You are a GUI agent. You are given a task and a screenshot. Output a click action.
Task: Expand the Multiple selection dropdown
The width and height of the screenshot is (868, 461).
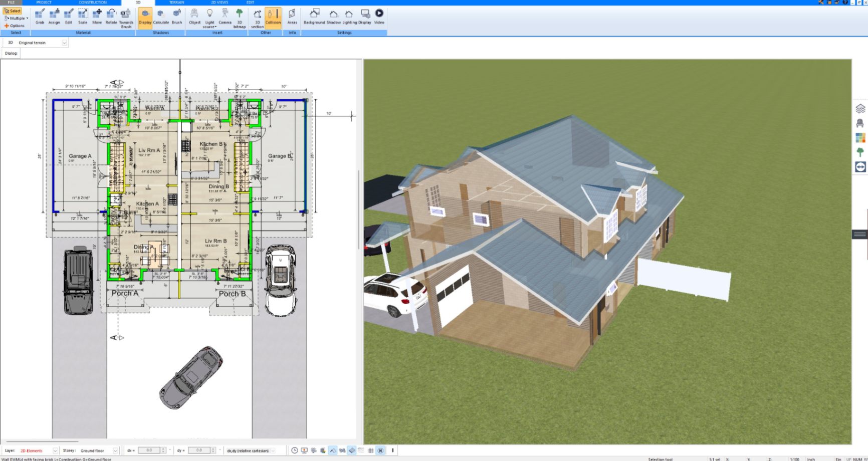16,18
